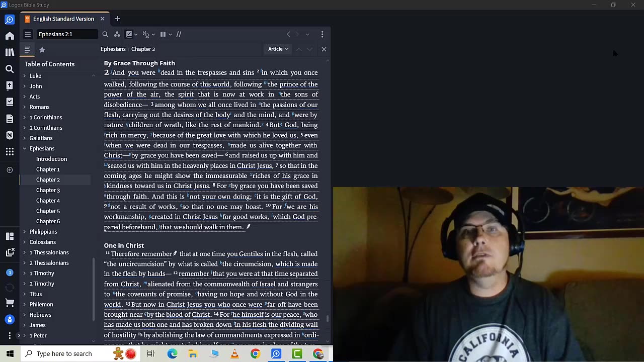
Task: Expand the Philippians tree node
Action: click(24, 231)
